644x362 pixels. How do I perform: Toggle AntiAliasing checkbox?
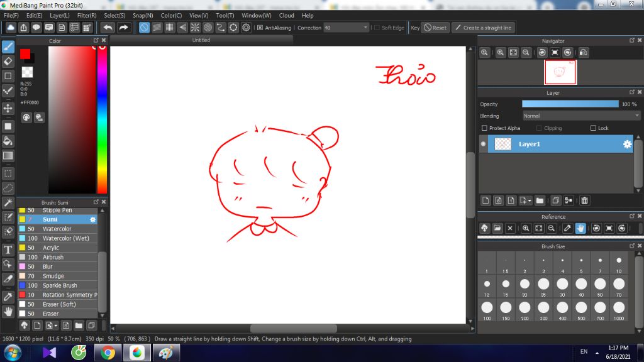click(260, 28)
